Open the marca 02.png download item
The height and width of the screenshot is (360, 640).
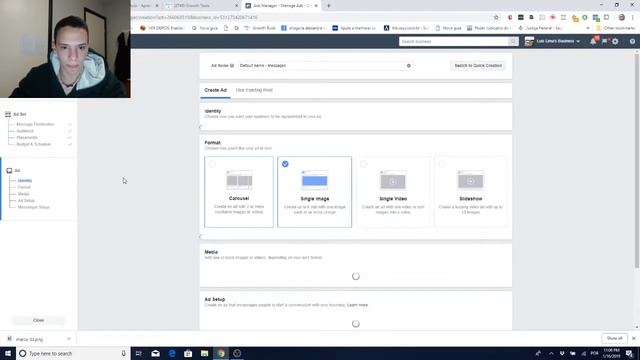point(29,339)
